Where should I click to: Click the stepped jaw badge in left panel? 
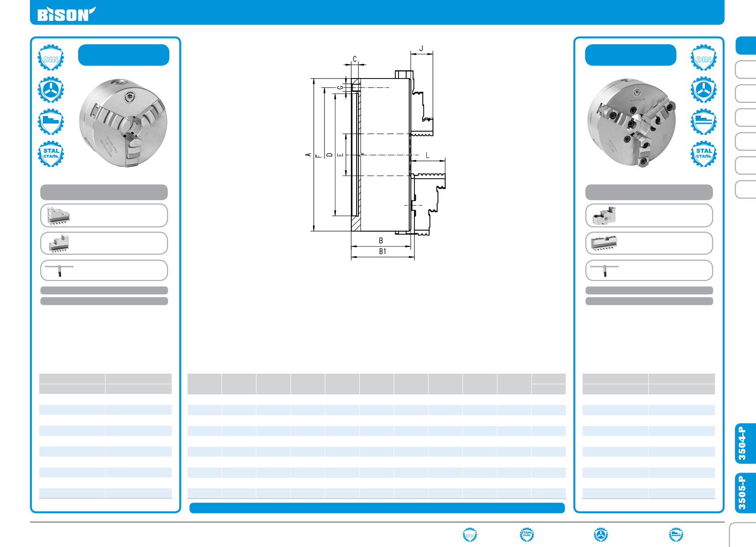(51, 122)
